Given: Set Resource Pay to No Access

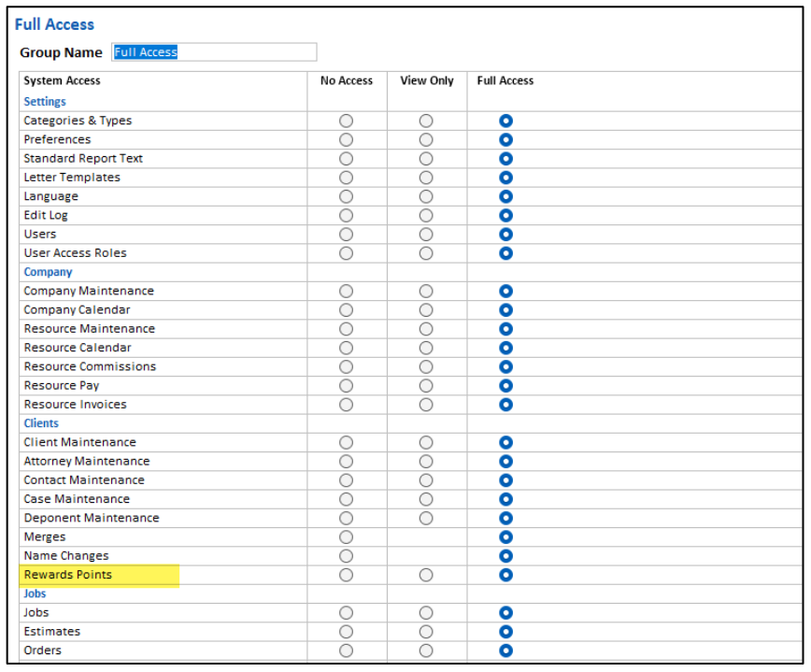Looking at the screenshot, I should click(x=346, y=386).
